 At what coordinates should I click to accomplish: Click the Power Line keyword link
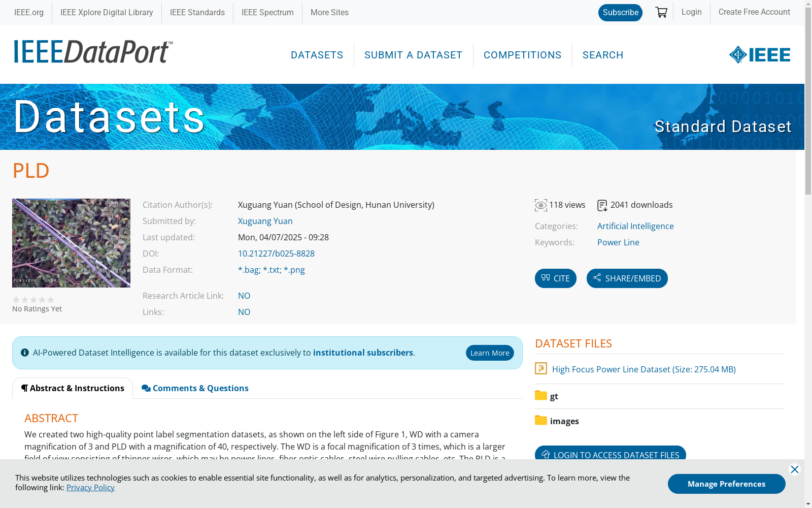click(618, 242)
